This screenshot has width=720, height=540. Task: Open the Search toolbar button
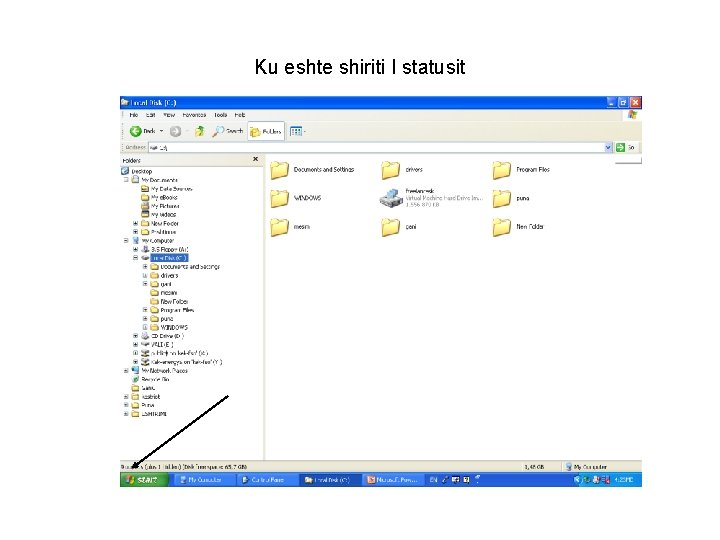point(228,131)
